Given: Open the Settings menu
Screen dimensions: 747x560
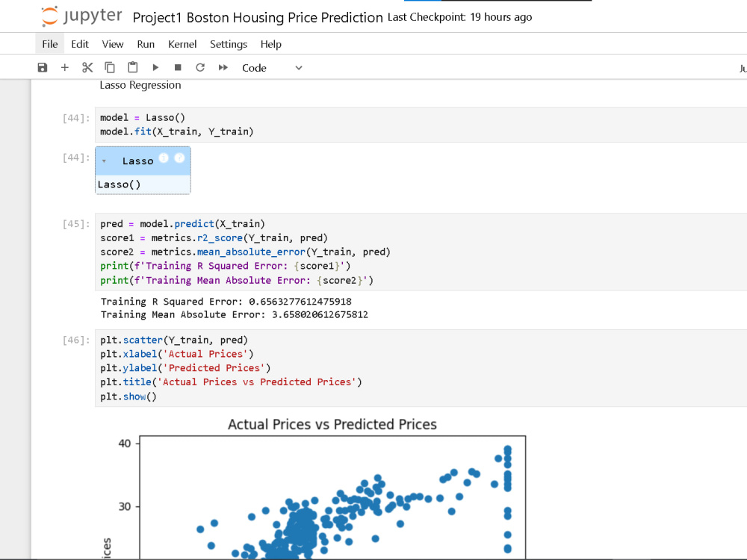Looking at the screenshot, I should point(229,44).
